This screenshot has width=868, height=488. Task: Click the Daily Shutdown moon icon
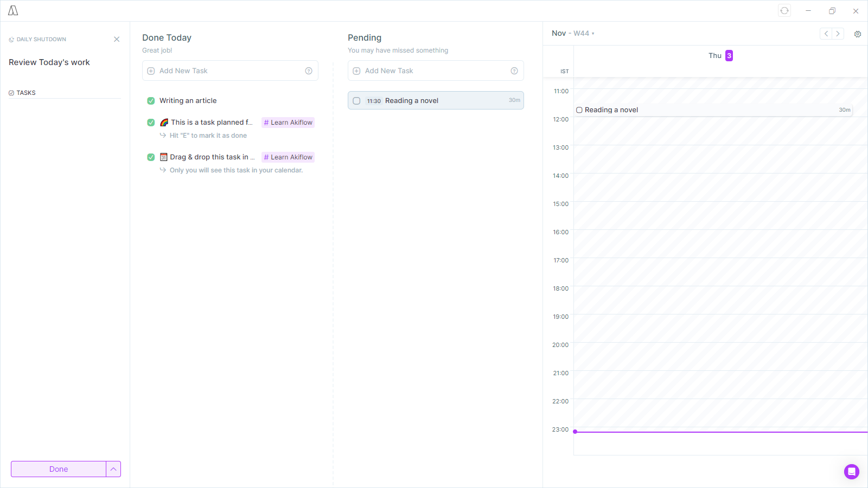pyautogui.click(x=11, y=40)
